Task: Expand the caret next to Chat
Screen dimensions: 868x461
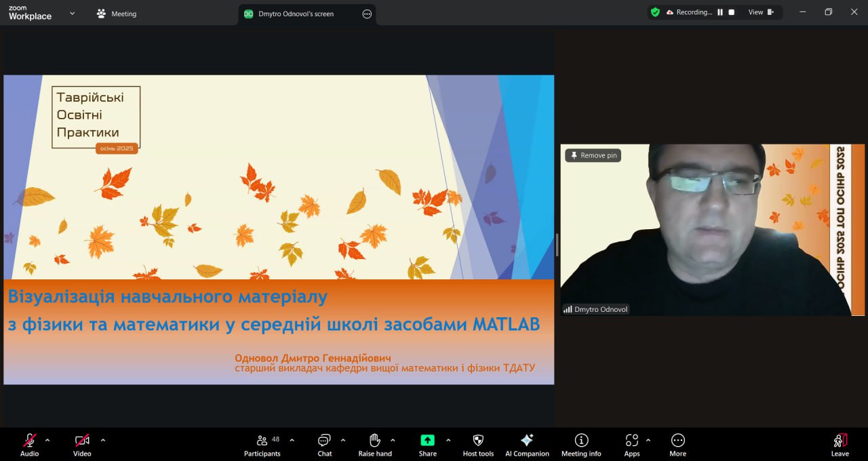Action: (x=343, y=440)
